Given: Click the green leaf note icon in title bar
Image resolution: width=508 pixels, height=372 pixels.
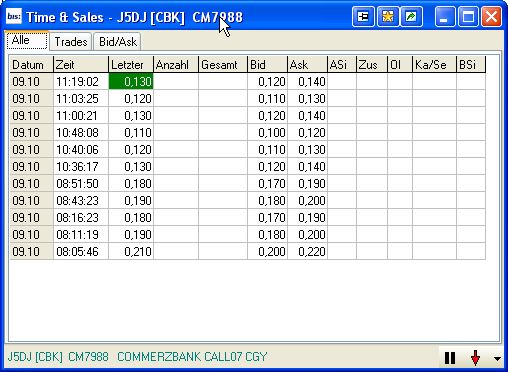Looking at the screenshot, I should click(412, 16).
